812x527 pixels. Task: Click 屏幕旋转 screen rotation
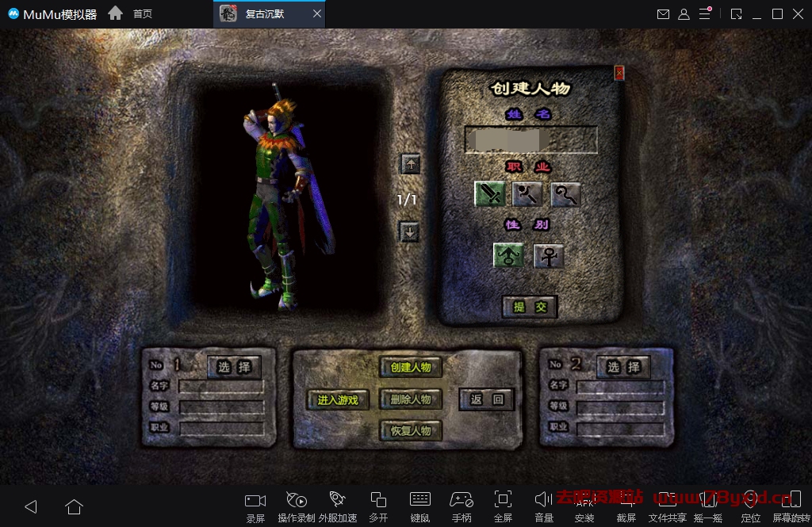coord(791,507)
